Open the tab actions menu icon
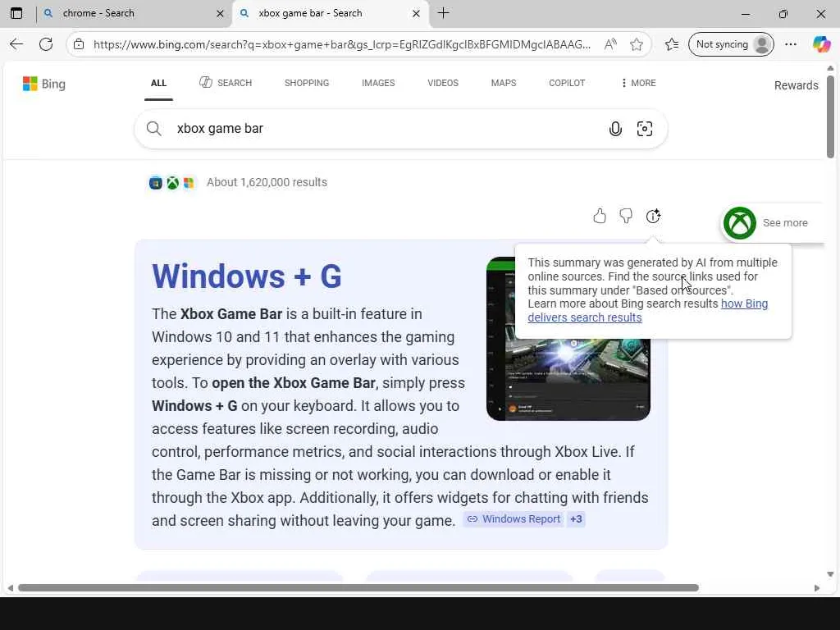The height and width of the screenshot is (630, 840). click(x=16, y=13)
